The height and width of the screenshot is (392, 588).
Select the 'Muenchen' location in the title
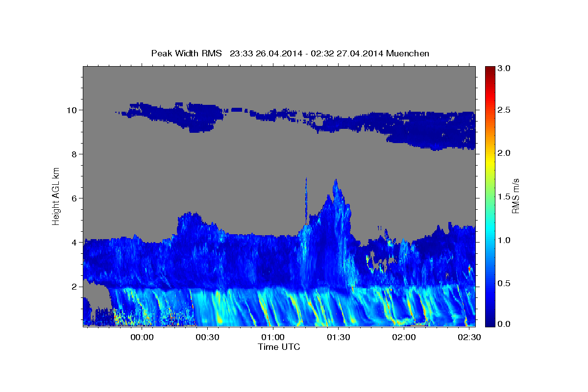(408, 53)
